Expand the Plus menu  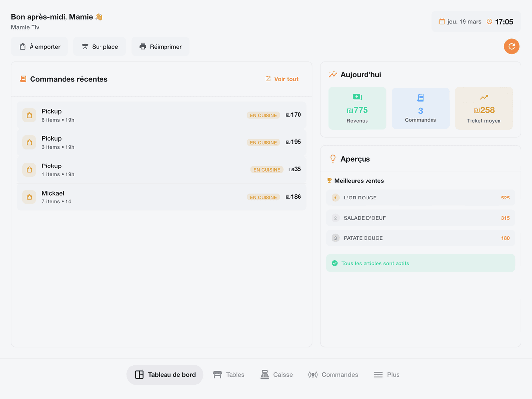386,375
